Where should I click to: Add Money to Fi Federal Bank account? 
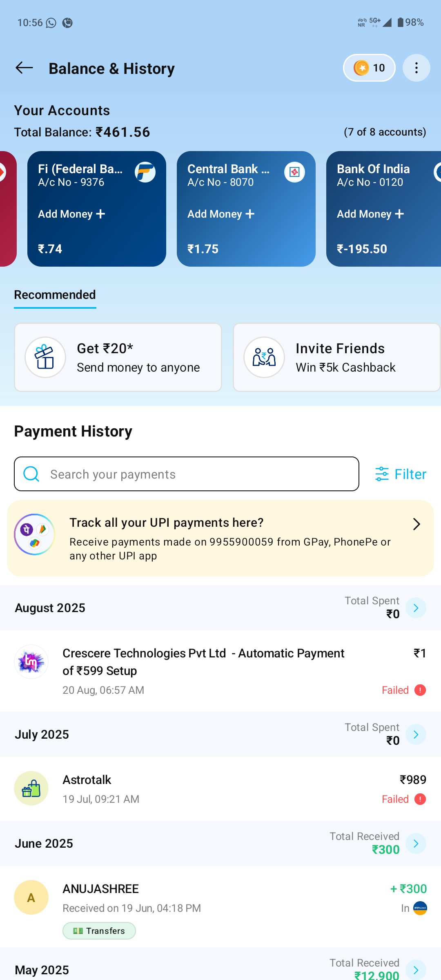click(71, 214)
